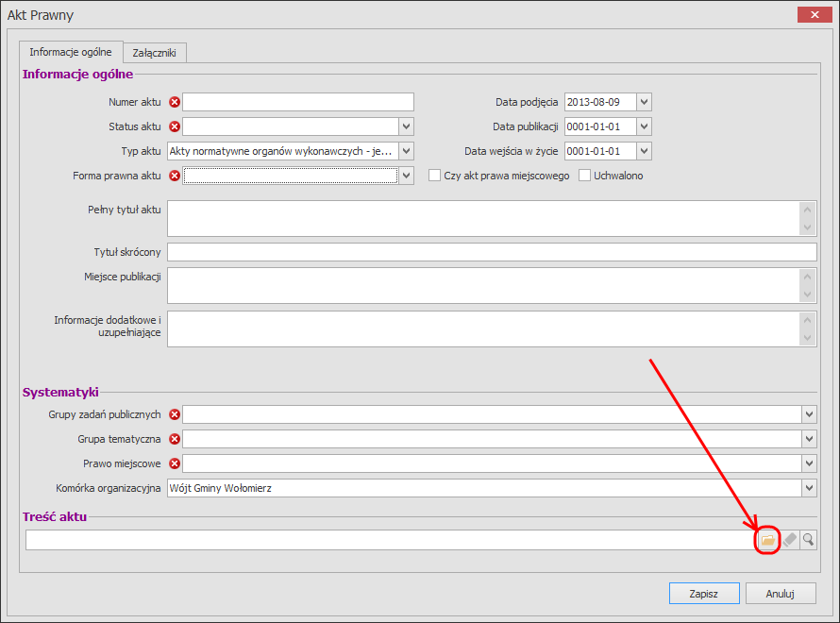Click the eraser clear icon in Treść aktu

click(790, 540)
